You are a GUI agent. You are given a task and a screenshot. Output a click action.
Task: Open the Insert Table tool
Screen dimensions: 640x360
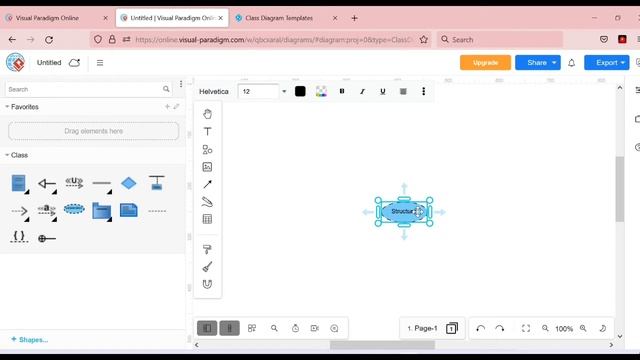pos(207,219)
